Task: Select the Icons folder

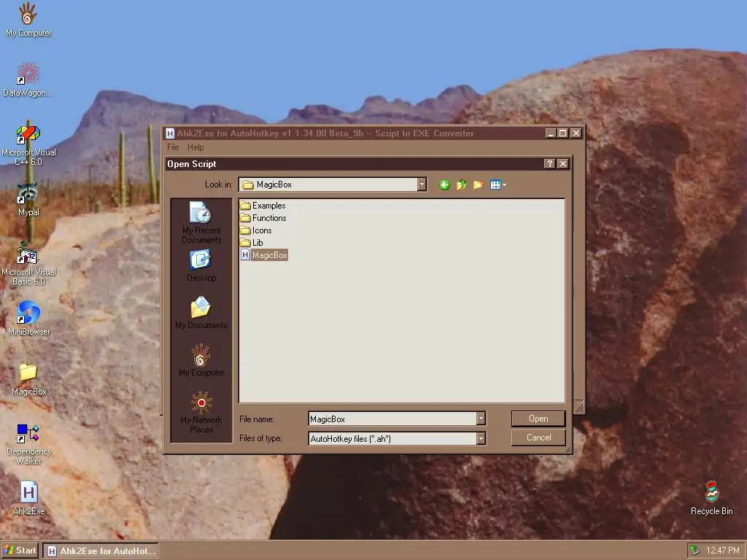Action: (x=256, y=230)
